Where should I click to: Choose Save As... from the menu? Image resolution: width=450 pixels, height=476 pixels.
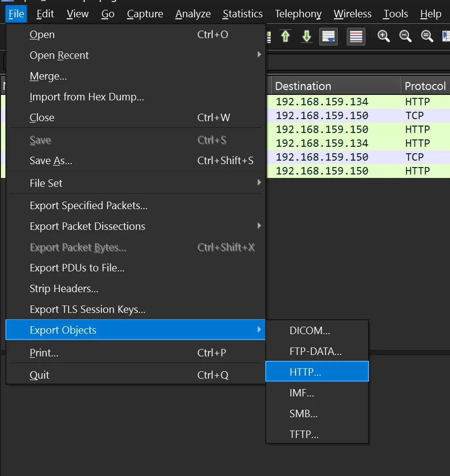[x=135, y=161]
